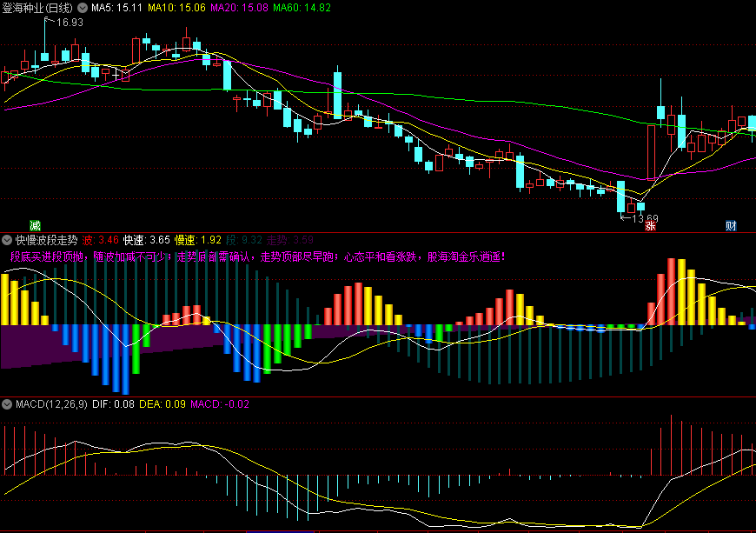Click the MA60: 14.82 label
The image size is (756, 533).
[302, 8]
